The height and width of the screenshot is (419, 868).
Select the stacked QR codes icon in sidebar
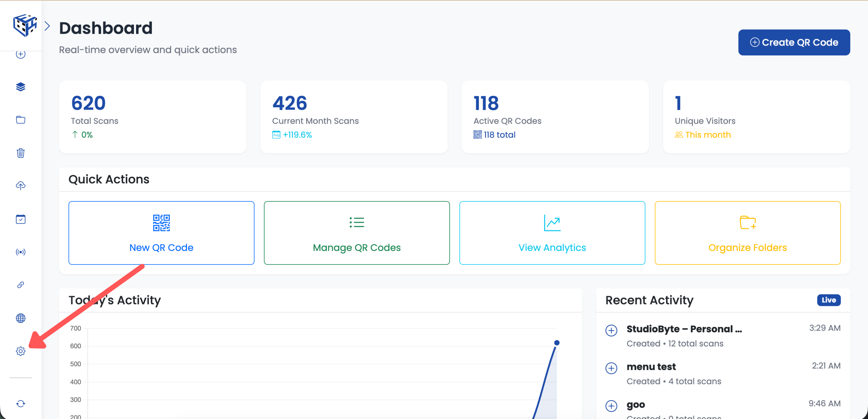tap(20, 87)
